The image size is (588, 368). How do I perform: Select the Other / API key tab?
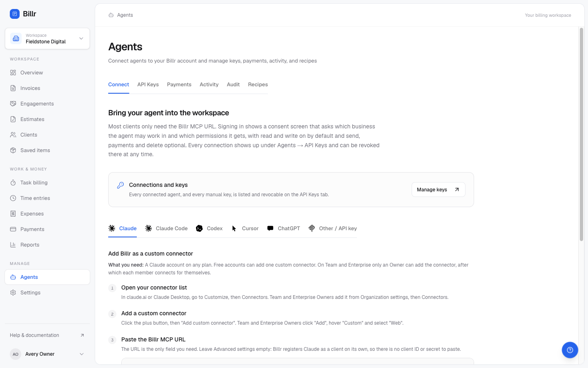332,229
